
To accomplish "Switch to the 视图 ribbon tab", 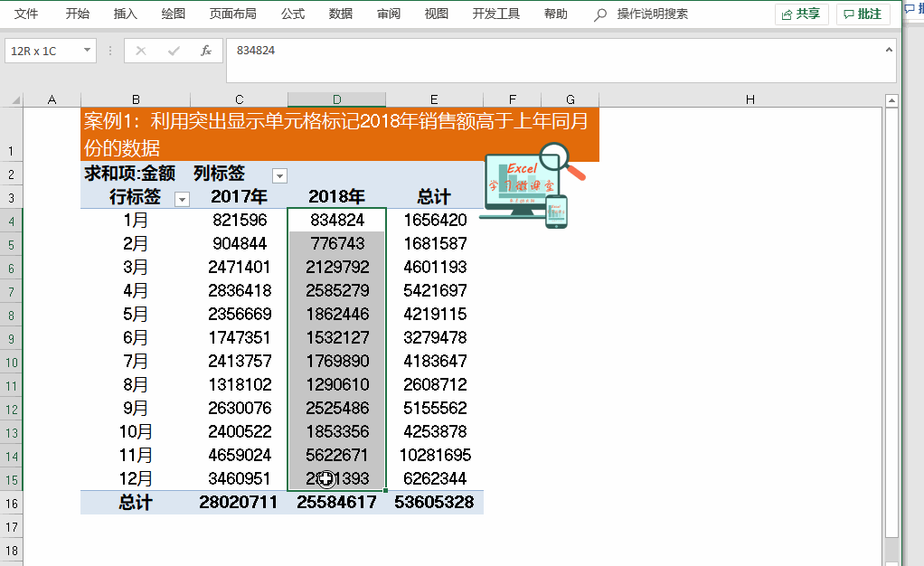I will click(437, 14).
